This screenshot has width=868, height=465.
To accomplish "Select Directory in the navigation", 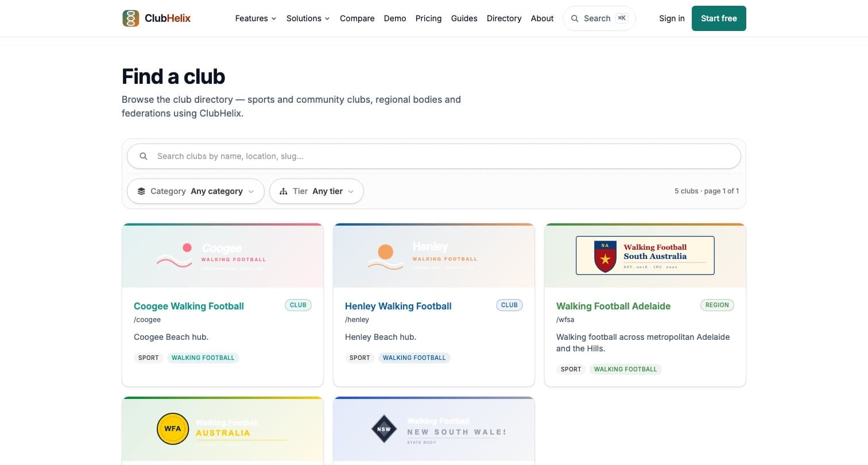I will pos(504,18).
